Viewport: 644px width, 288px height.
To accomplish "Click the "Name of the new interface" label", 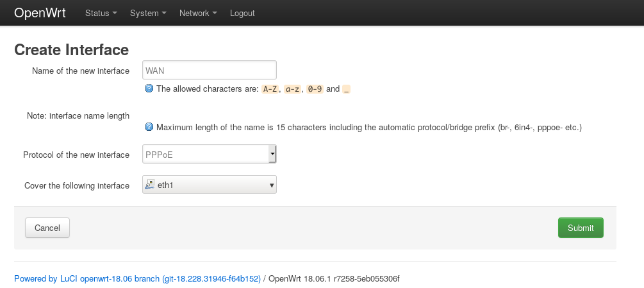I will 81,71.
